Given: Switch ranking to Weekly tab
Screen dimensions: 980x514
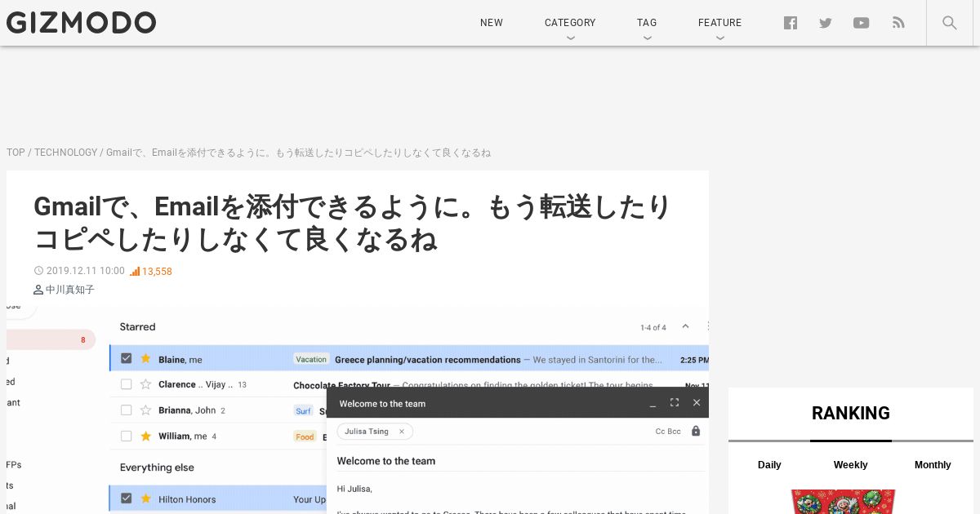Looking at the screenshot, I should click(x=850, y=465).
